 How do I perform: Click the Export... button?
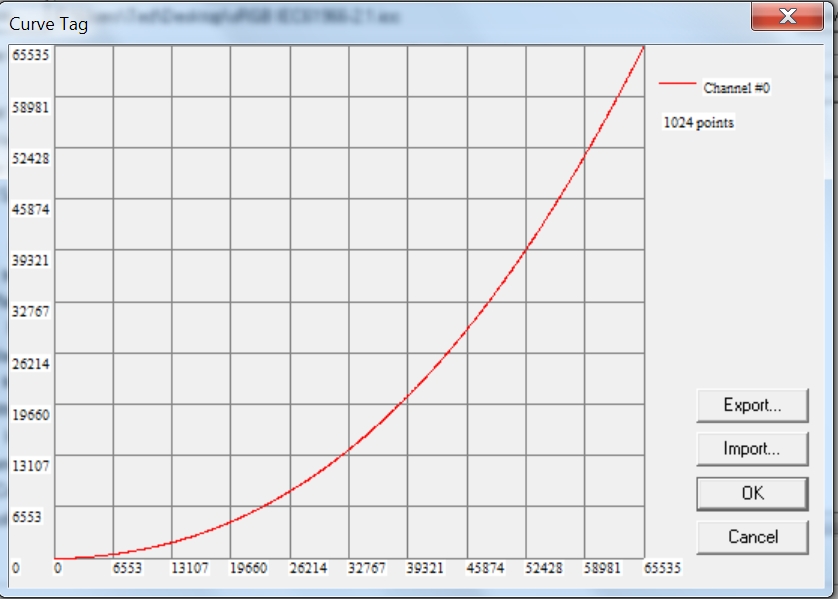click(x=752, y=405)
